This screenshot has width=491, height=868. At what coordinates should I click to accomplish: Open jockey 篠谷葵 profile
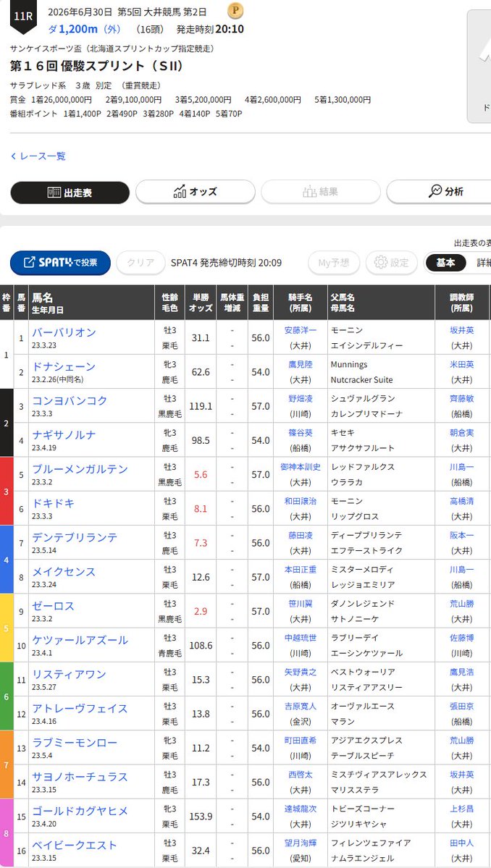tap(301, 433)
